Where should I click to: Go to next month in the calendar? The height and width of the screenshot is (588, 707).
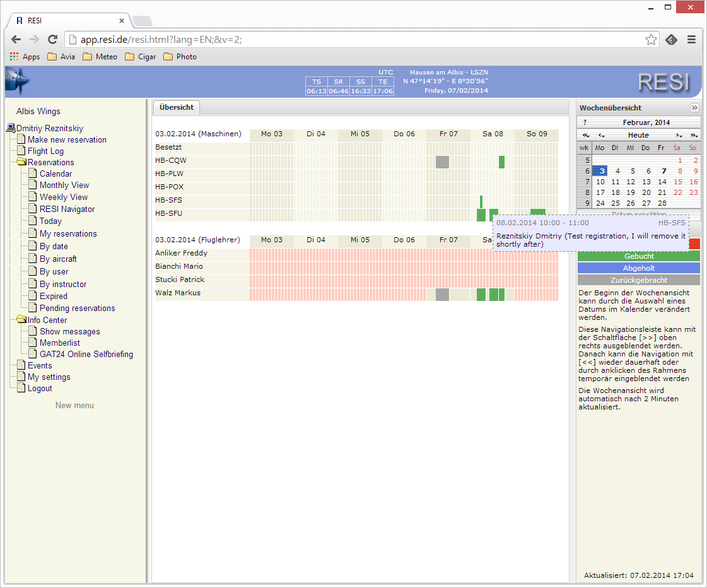tap(679, 136)
